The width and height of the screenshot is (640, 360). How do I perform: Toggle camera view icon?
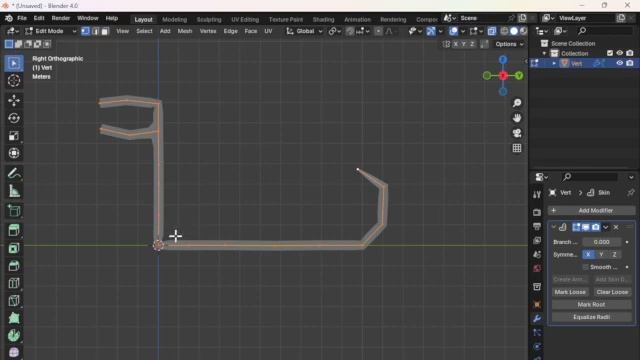point(517,133)
